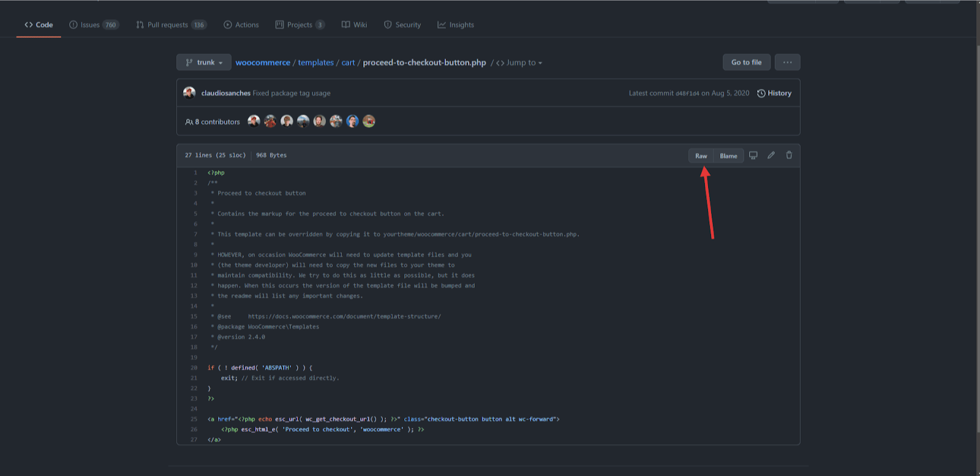Open the trunk branch selector dropdown
The height and width of the screenshot is (476, 980).
[204, 62]
